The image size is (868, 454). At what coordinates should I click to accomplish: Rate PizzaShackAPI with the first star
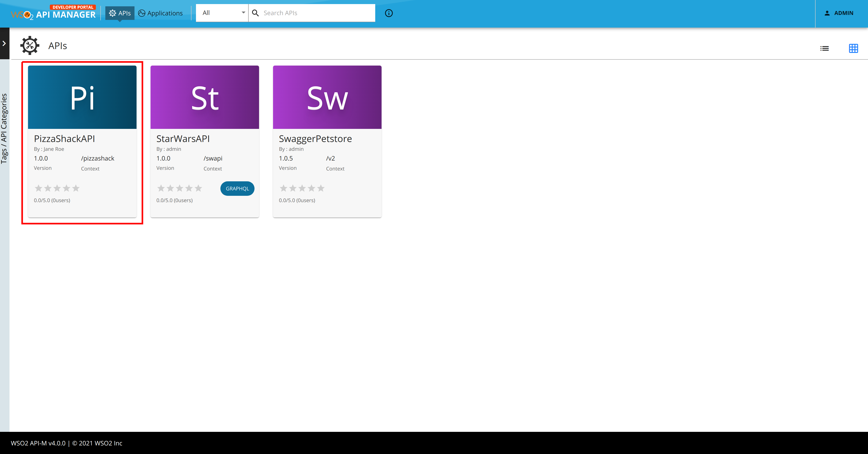(39, 188)
